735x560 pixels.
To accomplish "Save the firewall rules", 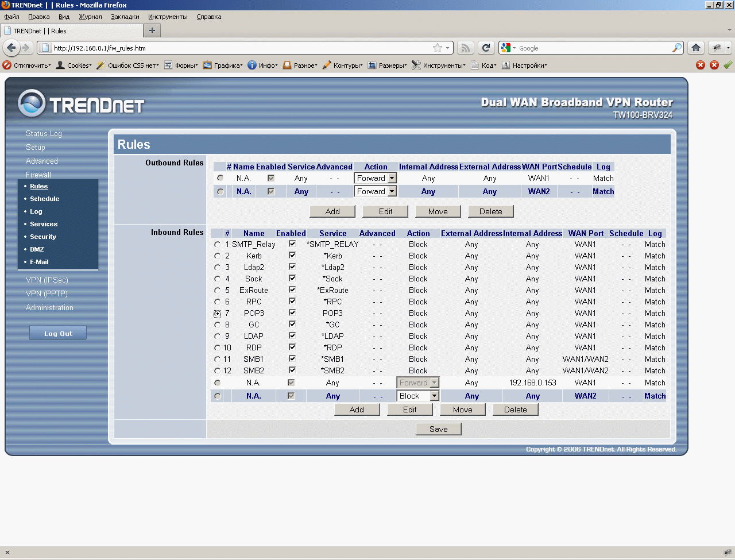I will [439, 429].
